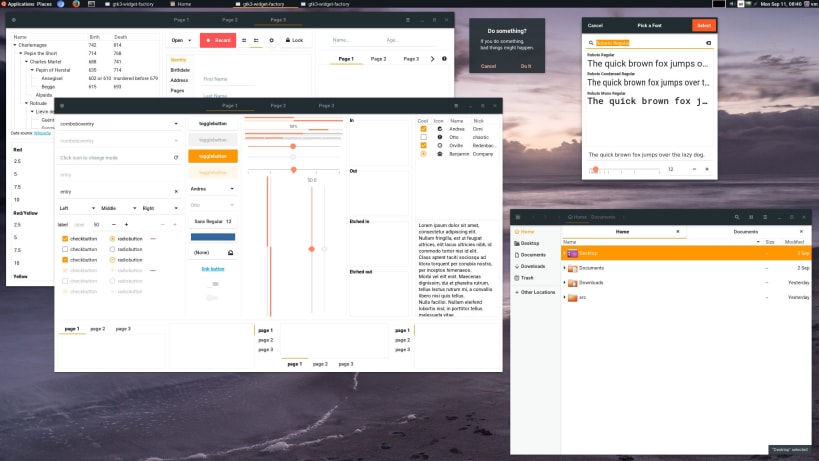Open the Right combo dropdown
Viewport: 819px width, 461px height.
pos(160,208)
